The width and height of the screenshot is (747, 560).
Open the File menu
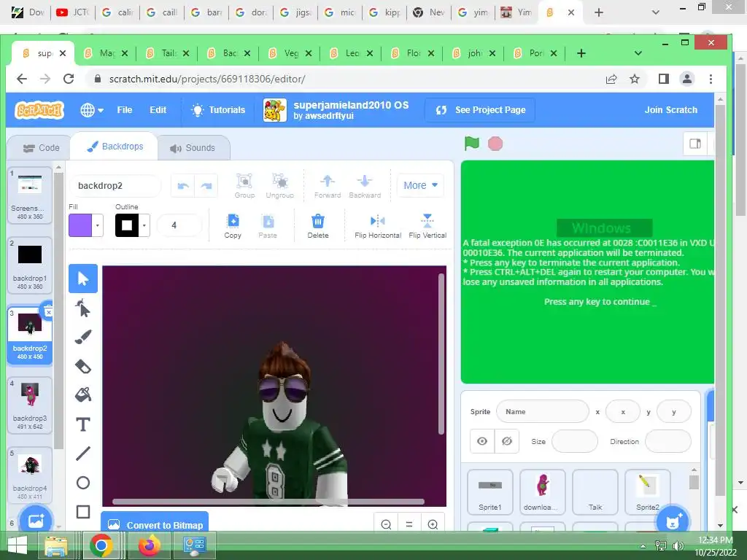click(124, 110)
